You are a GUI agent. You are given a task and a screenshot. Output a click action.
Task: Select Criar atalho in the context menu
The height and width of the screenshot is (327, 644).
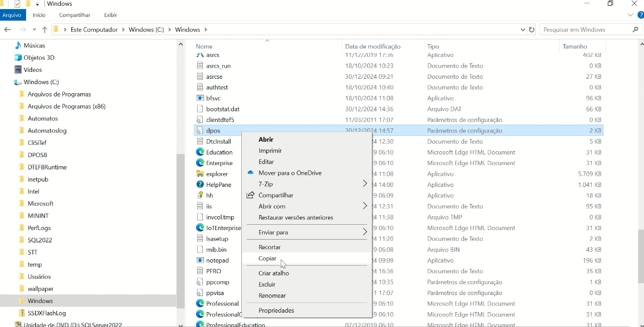pyautogui.click(x=274, y=273)
